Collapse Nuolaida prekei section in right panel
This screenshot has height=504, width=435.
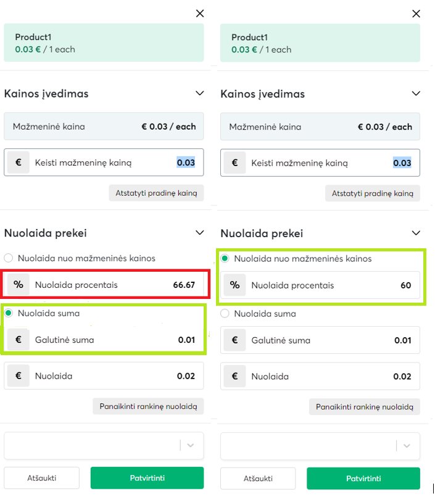(416, 233)
